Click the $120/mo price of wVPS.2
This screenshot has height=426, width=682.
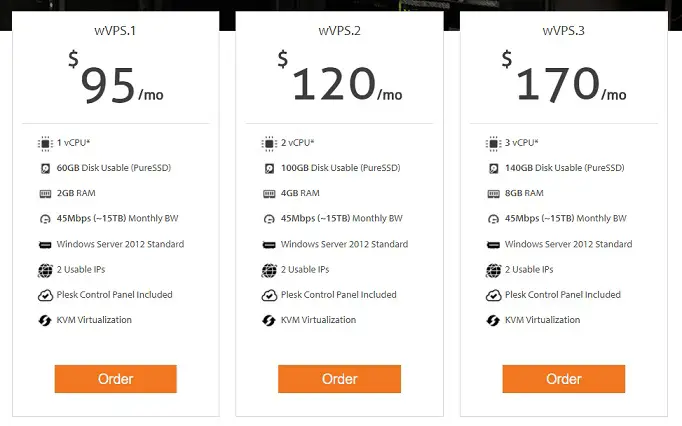[340, 77]
